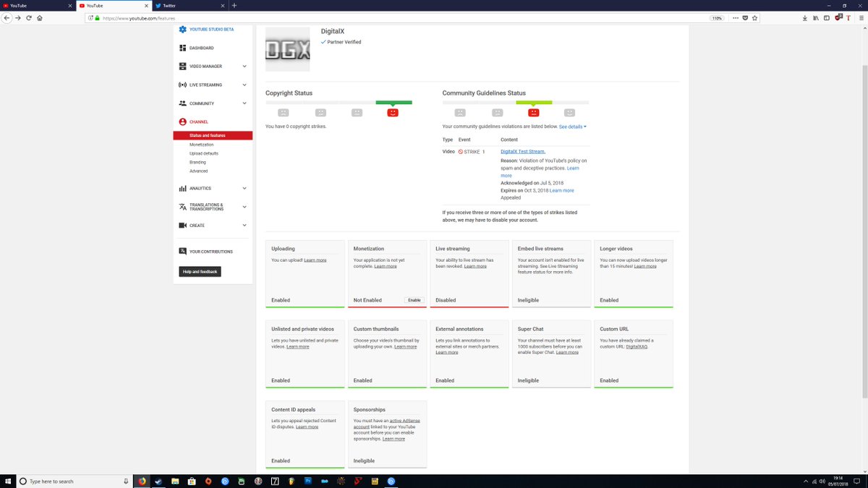Viewport: 868px width, 488px height.
Task: Click the Help and feedback button
Action: (200, 271)
